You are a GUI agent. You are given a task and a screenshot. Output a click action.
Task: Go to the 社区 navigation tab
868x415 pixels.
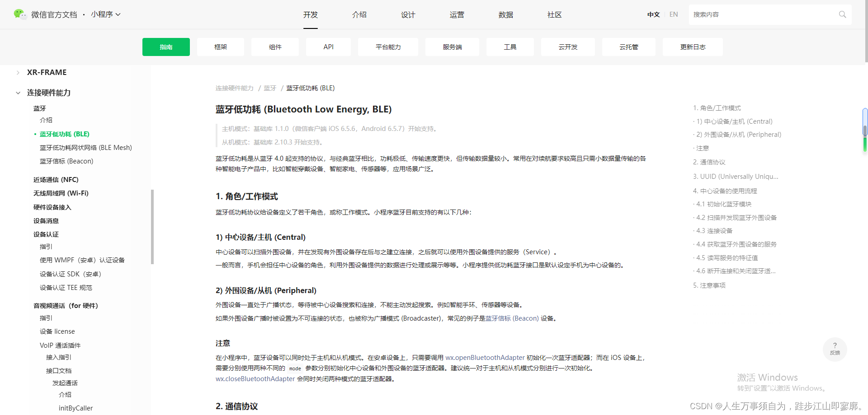coord(555,15)
